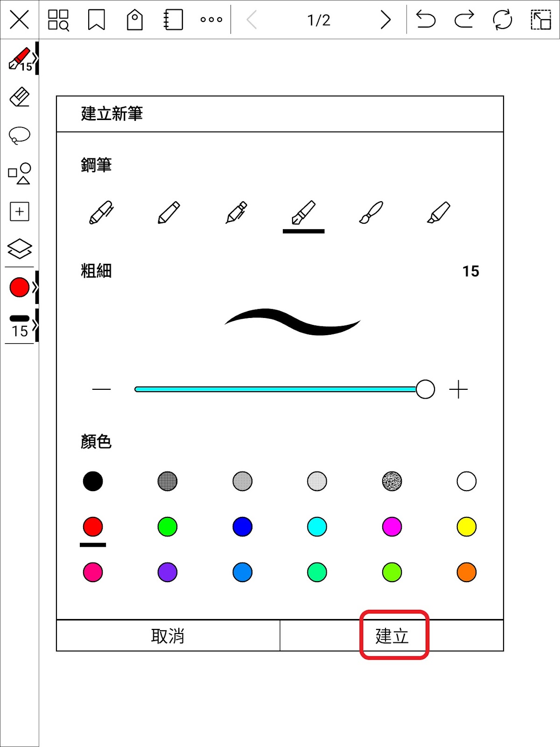Open the three-dot more menu

coord(211,20)
